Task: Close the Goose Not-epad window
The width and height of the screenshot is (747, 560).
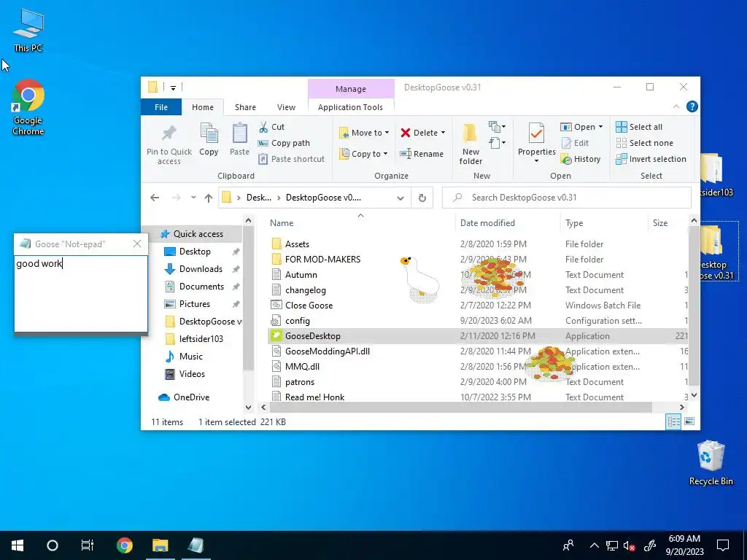Action: (x=137, y=244)
